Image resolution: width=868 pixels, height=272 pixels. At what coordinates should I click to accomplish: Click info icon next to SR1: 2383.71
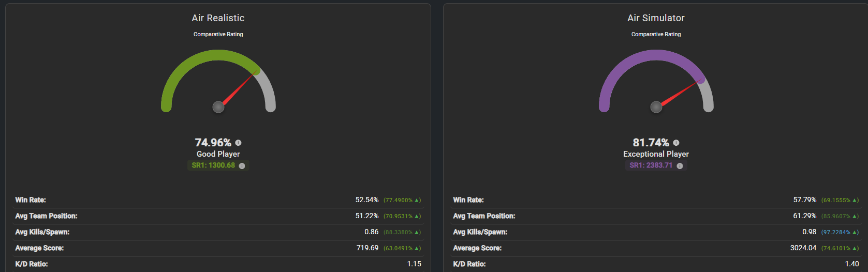coord(680,166)
